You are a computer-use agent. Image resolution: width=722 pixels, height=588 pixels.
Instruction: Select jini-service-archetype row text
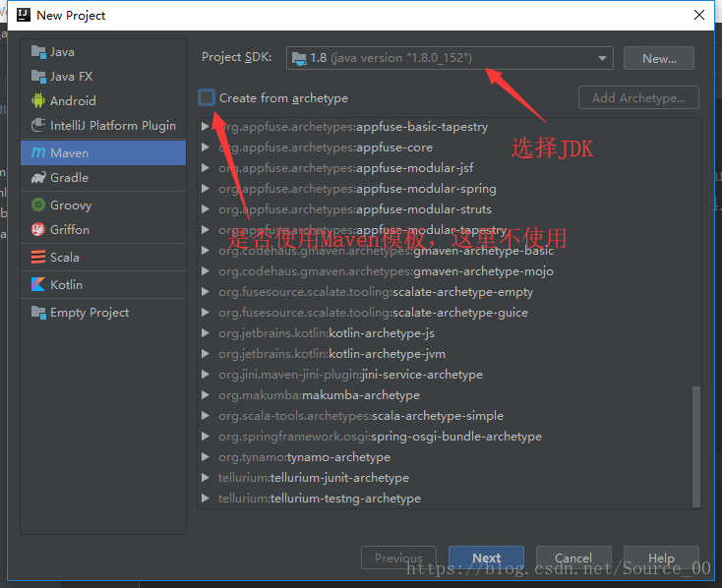coord(350,375)
